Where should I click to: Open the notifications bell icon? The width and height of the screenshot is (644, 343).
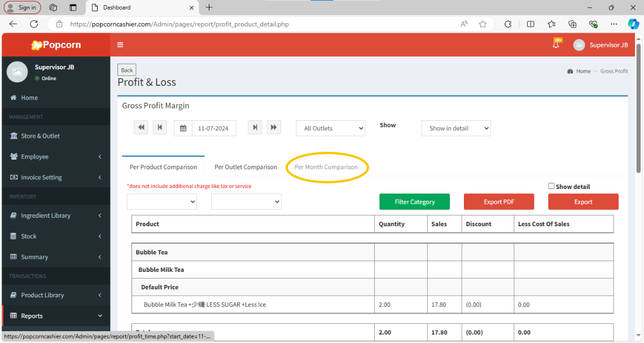point(556,45)
